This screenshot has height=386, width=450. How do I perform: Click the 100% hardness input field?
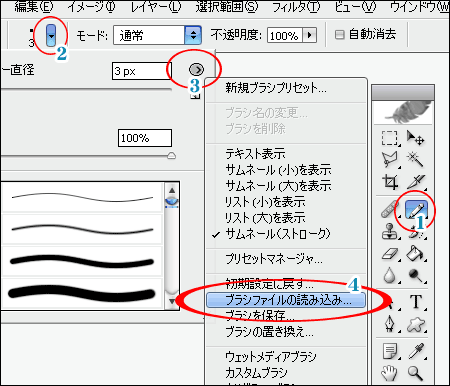145,138
